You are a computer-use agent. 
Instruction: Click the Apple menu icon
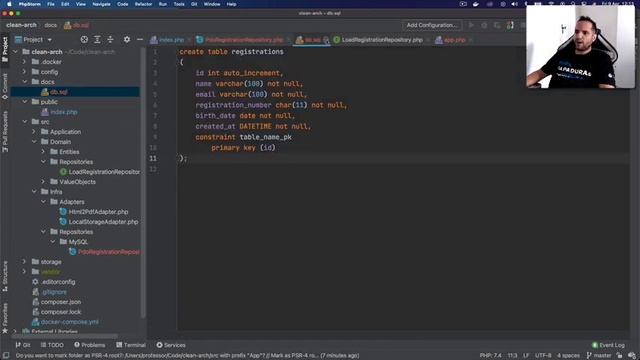(9, 4)
